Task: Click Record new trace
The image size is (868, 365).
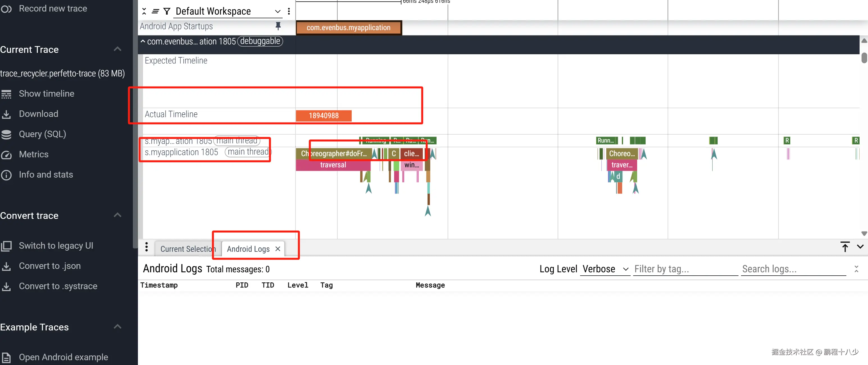Action: tap(53, 8)
